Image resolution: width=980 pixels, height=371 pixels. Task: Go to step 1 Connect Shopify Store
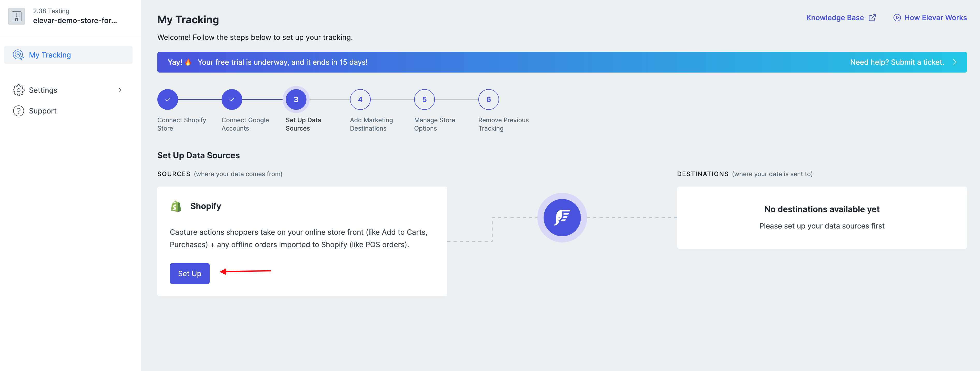pos(168,99)
